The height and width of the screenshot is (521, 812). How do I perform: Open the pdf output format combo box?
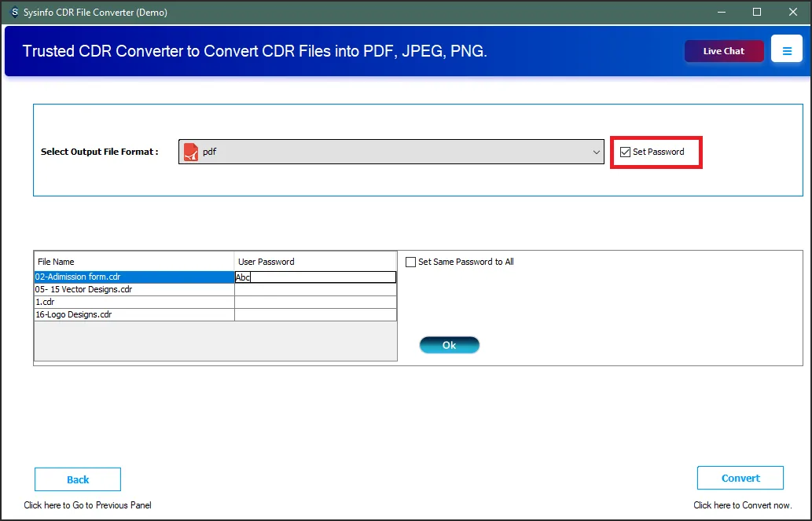click(391, 152)
